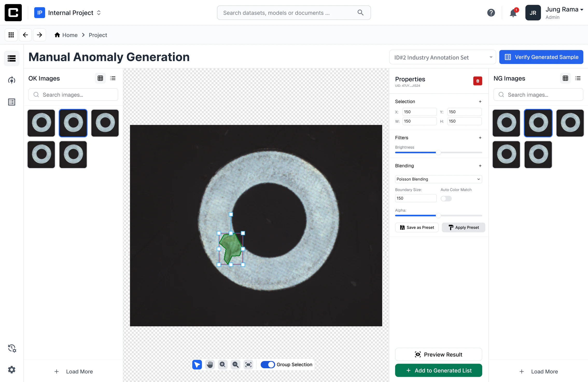This screenshot has width=588, height=382.
Task: Click the Selection Y value field
Action: click(464, 112)
